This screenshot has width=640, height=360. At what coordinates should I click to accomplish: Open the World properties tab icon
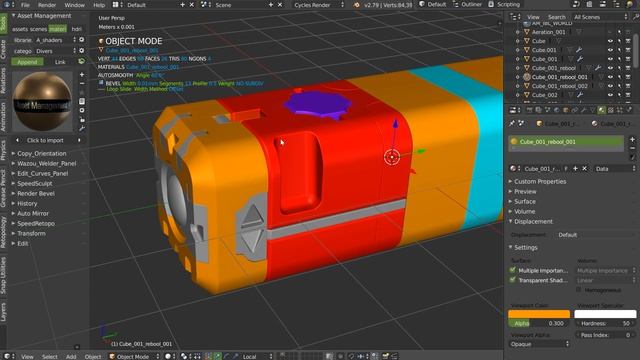pyautogui.click(x=556, y=110)
